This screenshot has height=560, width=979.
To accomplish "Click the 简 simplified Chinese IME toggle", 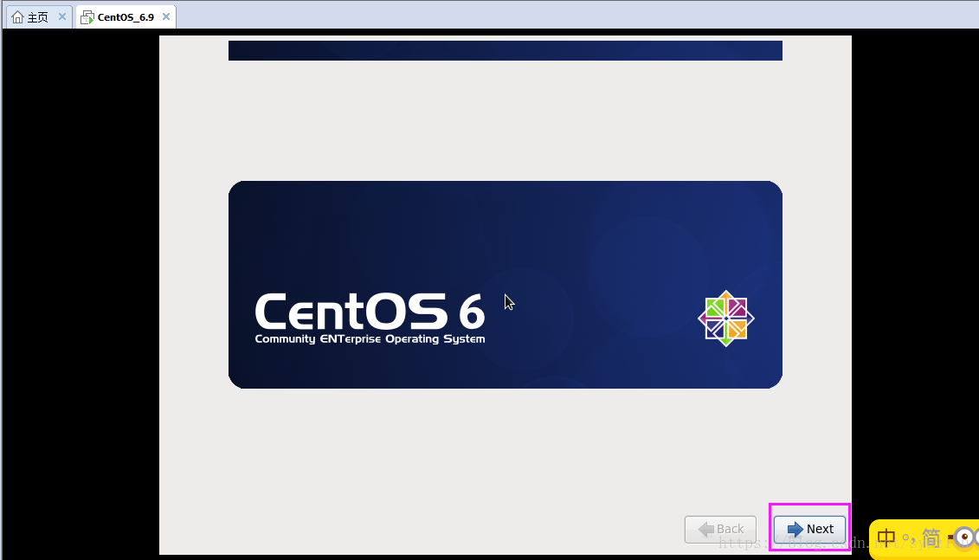I will (x=931, y=537).
